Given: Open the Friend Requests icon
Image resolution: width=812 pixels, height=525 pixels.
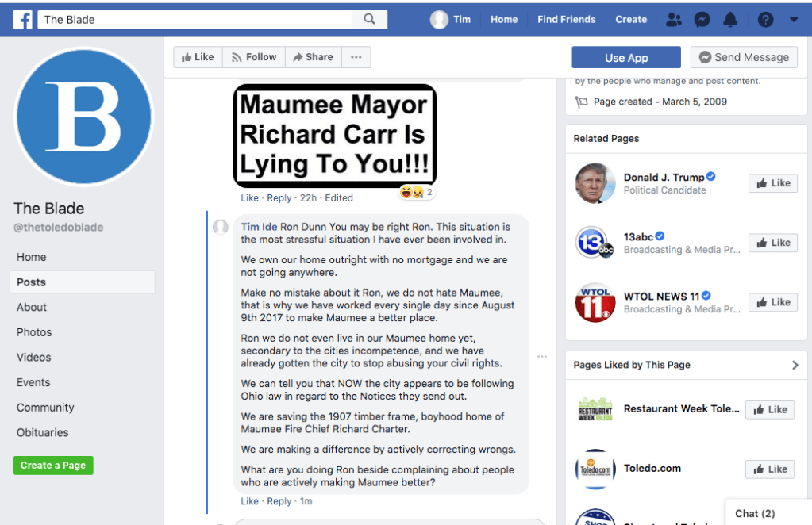Looking at the screenshot, I should point(674,20).
